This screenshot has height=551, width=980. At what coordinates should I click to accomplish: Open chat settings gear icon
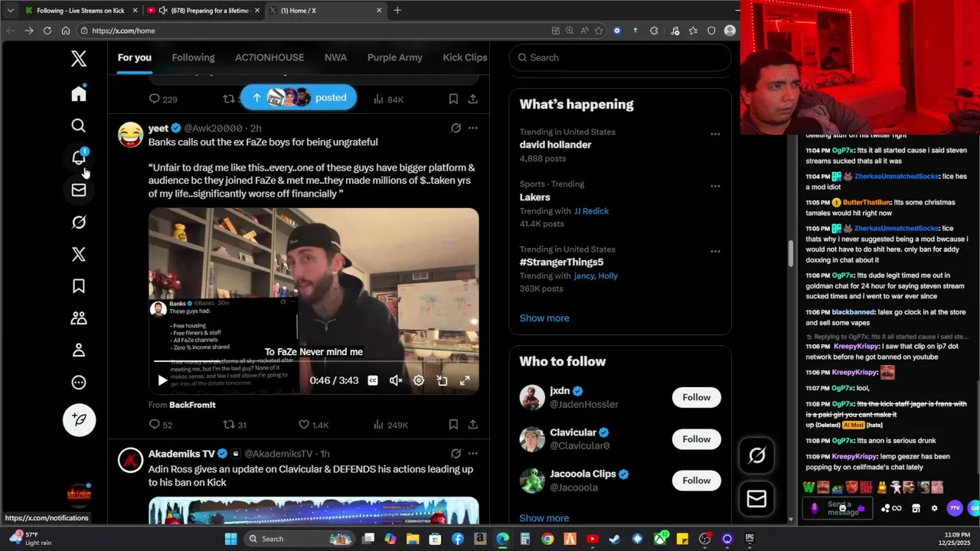pos(934,508)
